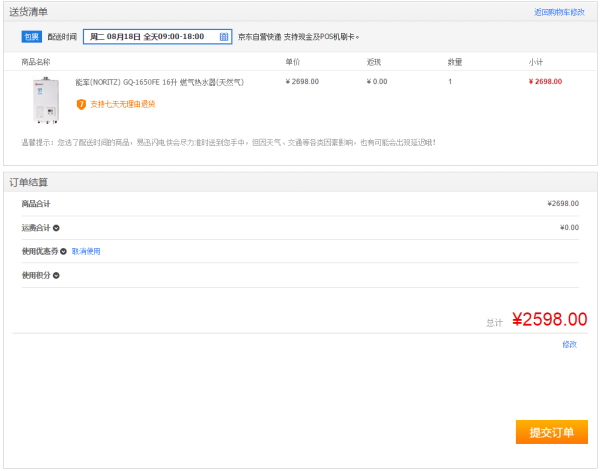The image size is (600, 471).
Task: Click 返回购物车修改 link
Action: pos(559,12)
